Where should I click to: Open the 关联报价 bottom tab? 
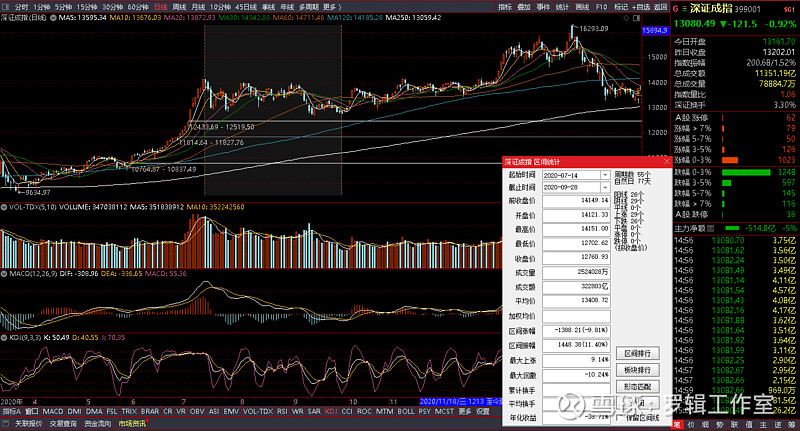pyautogui.click(x=28, y=423)
